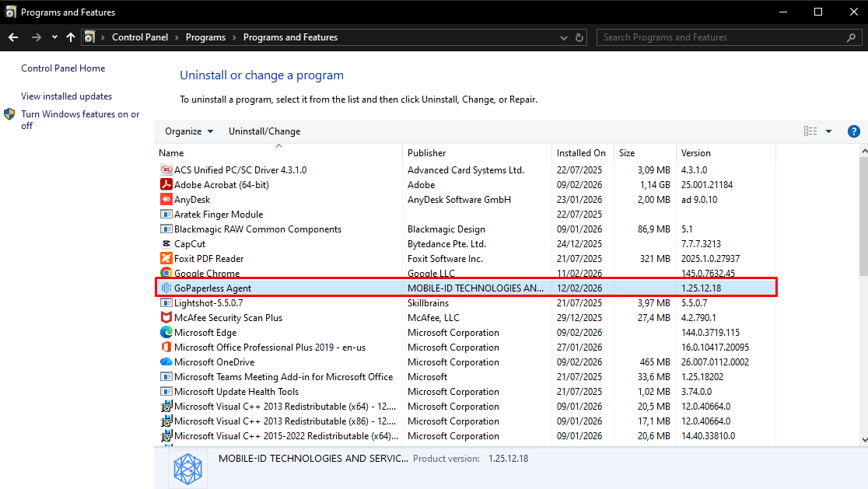Viewport: 868px width, 489px height.
Task: Select the Lightshot-5.5.0.7 name text
Action: (208, 303)
